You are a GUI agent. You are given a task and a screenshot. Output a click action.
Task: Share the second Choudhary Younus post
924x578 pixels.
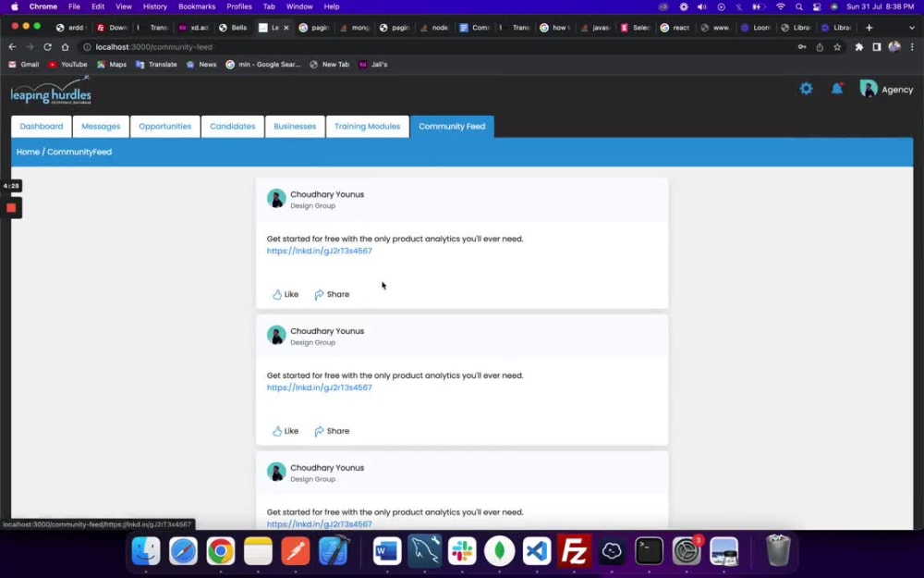point(332,431)
